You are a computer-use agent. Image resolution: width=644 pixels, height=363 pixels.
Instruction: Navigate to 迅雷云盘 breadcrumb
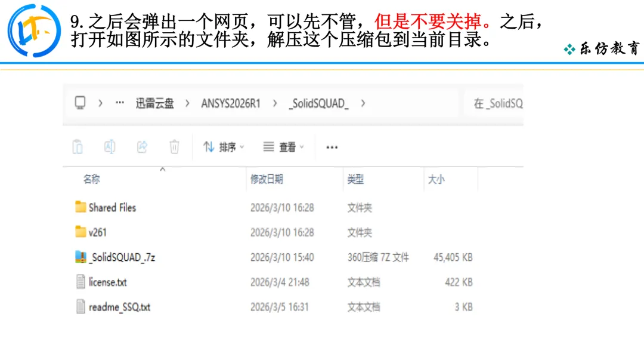[155, 103]
